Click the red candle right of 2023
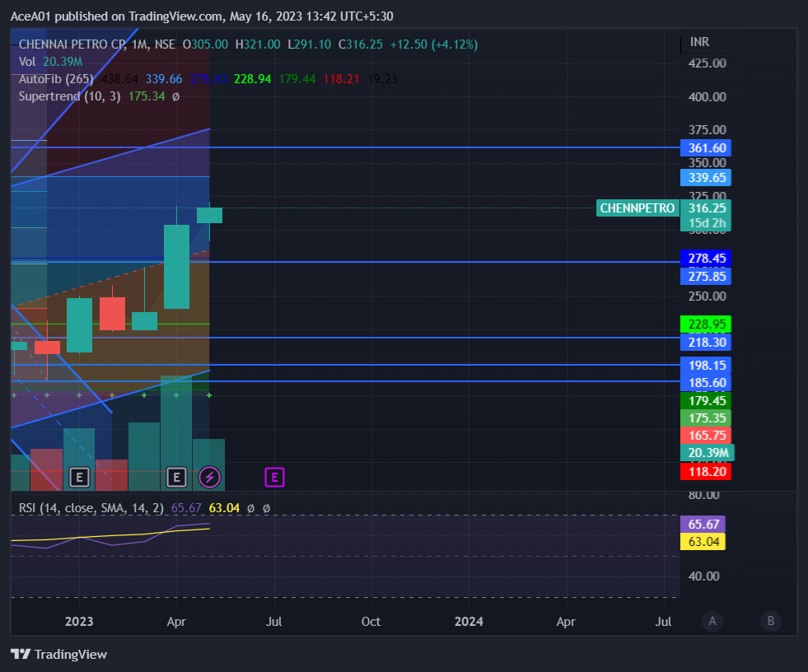The width and height of the screenshot is (808, 672). (x=112, y=314)
